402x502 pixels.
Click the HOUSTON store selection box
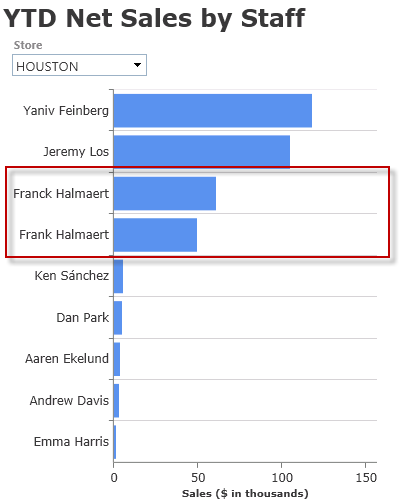click(79, 65)
